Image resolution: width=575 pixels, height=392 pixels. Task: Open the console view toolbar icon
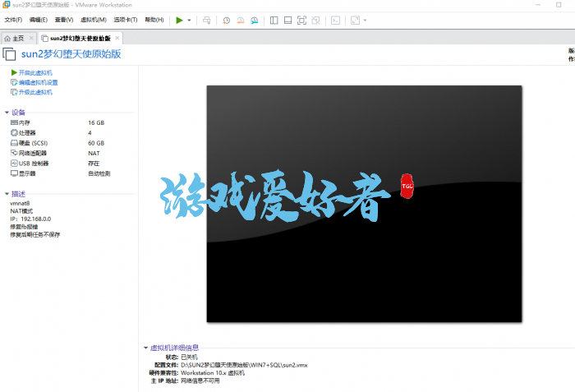[335, 21]
